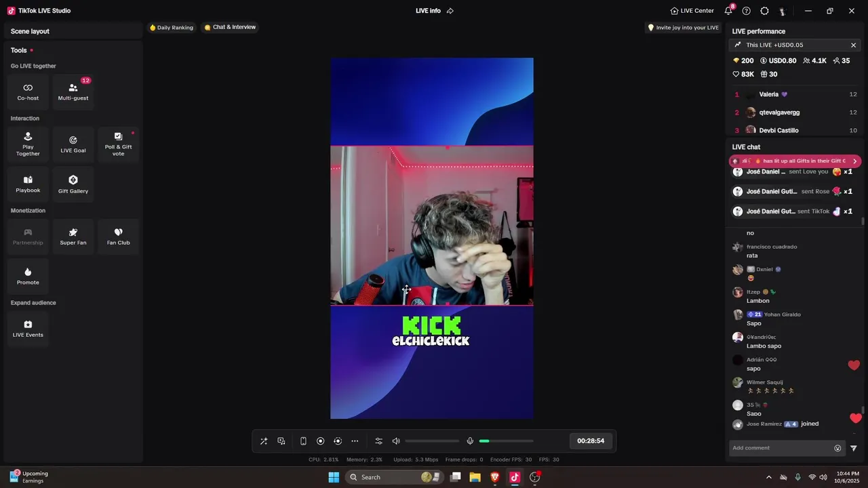Viewport: 868px width, 488px height.
Task: Open notifications bell
Action: [728, 11]
